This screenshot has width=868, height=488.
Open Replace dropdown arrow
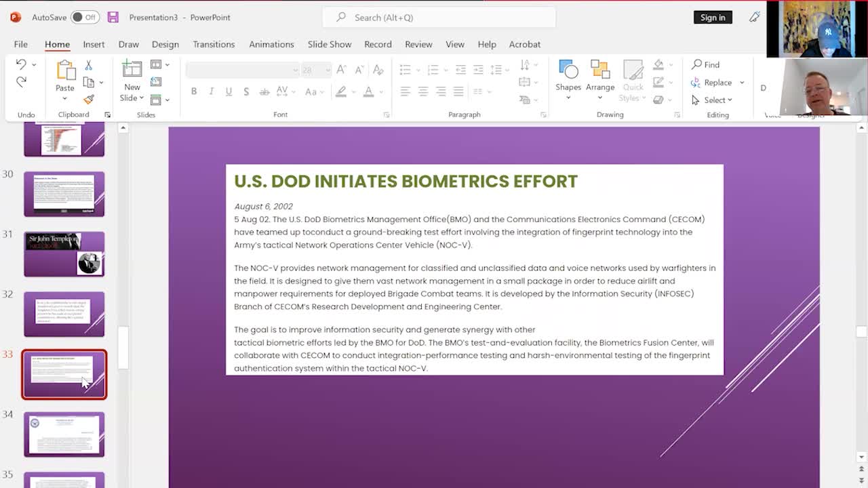(742, 83)
